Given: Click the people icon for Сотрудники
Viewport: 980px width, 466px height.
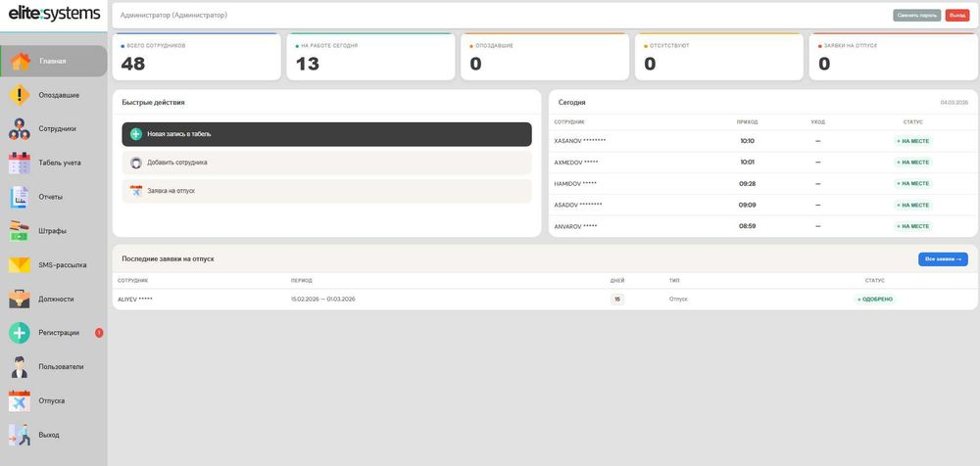Looking at the screenshot, I should click(20, 128).
